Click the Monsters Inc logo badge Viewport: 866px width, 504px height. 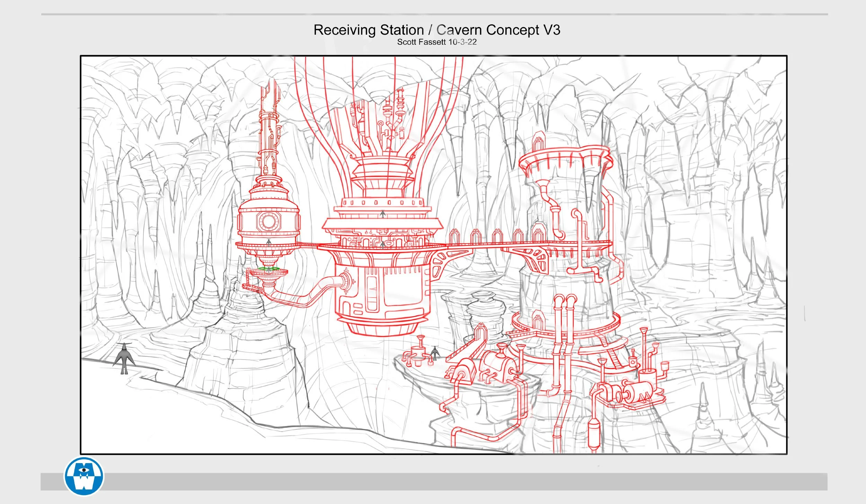point(84,477)
